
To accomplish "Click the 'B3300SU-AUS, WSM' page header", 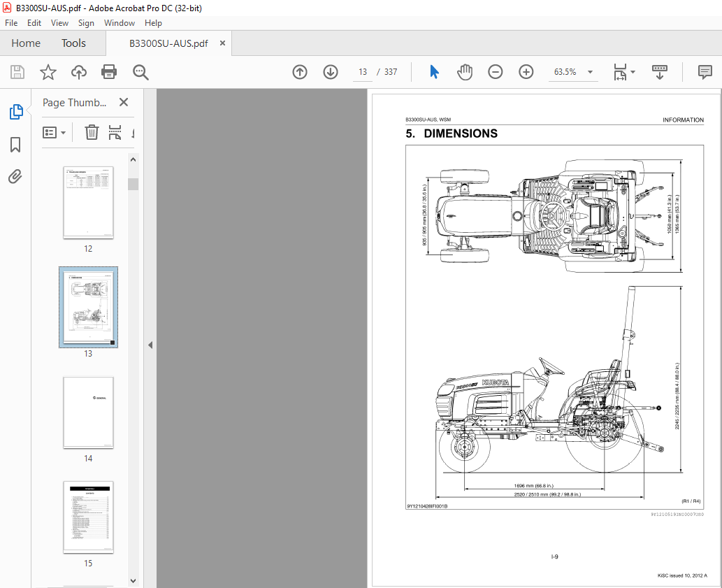I will pos(428,120).
